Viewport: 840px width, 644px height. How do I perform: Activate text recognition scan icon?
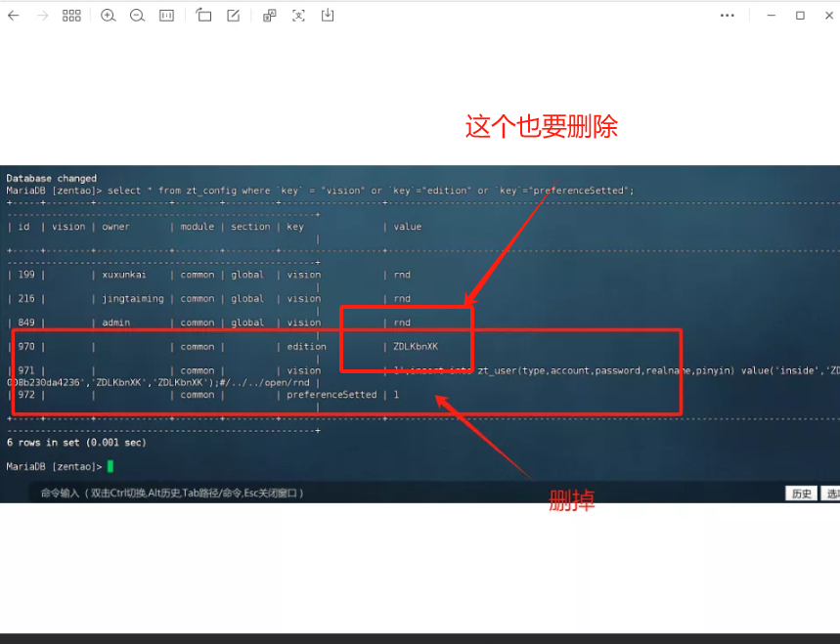pyautogui.click(x=298, y=16)
